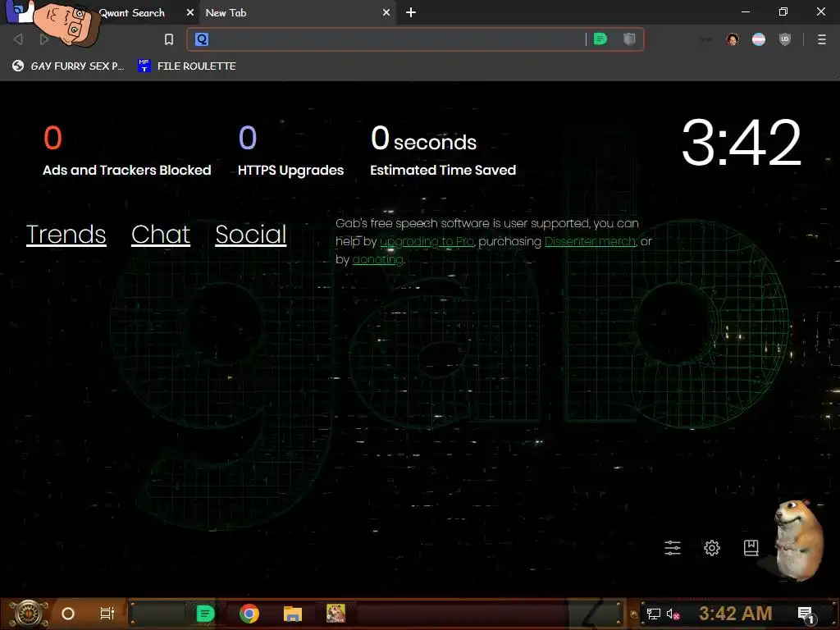Image resolution: width=840 pixels, height=630 pixels.
Task: Click the Qwant search engine icon in address bar
Action: click(202, 39)
